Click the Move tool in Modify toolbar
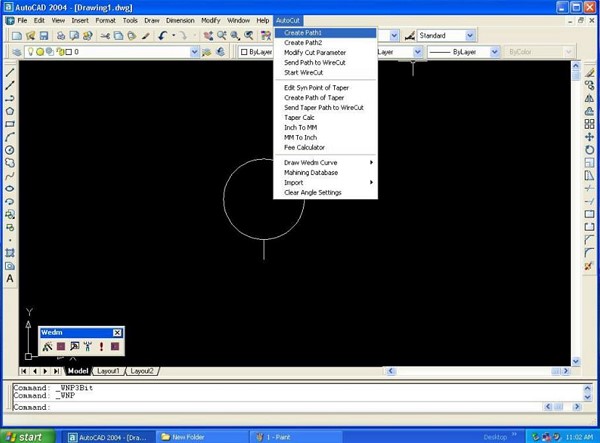This screenshot has width=600, height=443. pyautogui.click(x=589, y=137)
